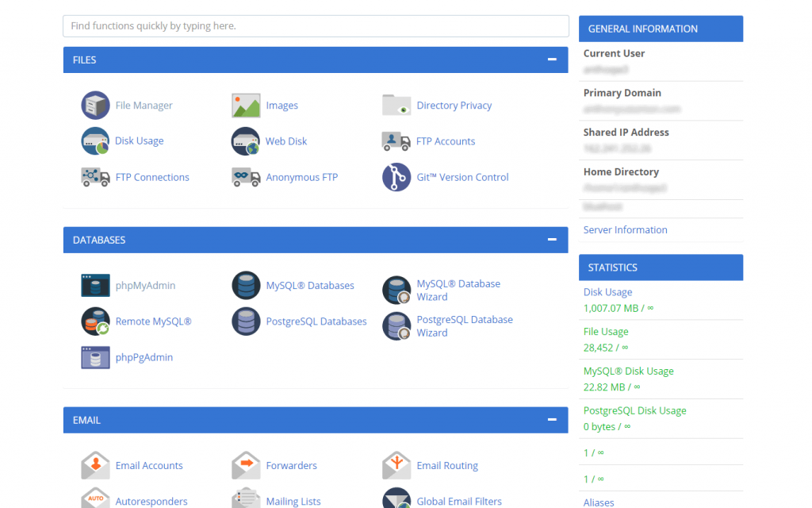Collapse the Databases section
Screen dimensions: 812x508
551,240
